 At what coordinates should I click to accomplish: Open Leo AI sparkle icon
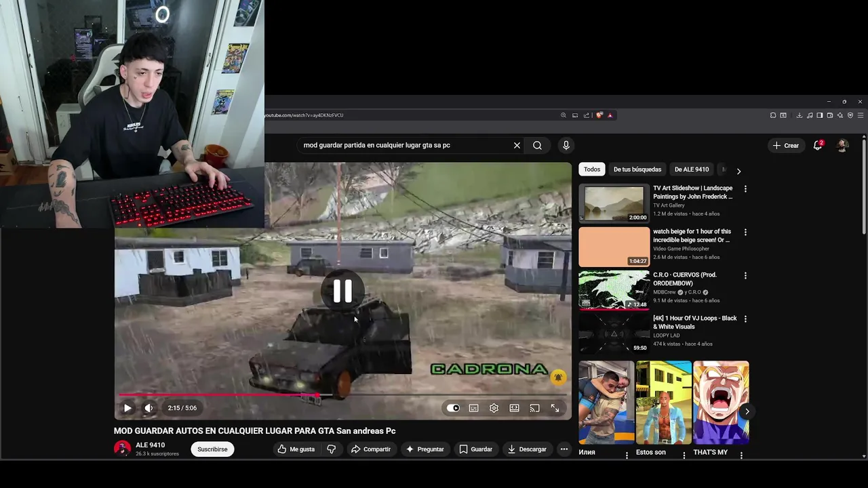click(x=840, y=115)
